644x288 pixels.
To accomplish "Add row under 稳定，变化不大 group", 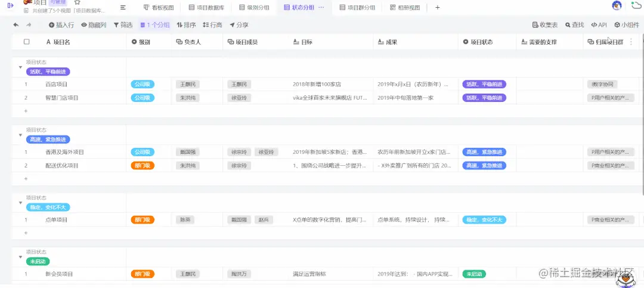I will [x=26, y=233].
